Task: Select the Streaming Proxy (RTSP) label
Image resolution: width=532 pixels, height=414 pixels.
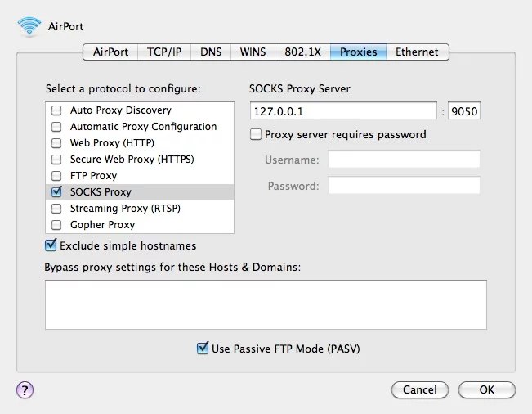Action: coord(125,208)
